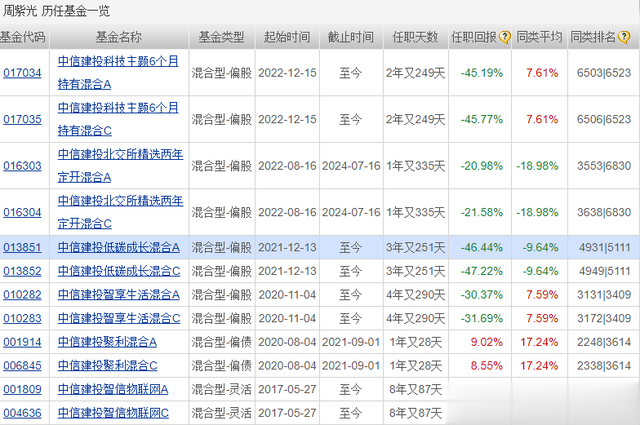Click the 2021-09-01 end date for 001914
The image size is (640, 425).
pyautogui.click(x=351, y=342)
